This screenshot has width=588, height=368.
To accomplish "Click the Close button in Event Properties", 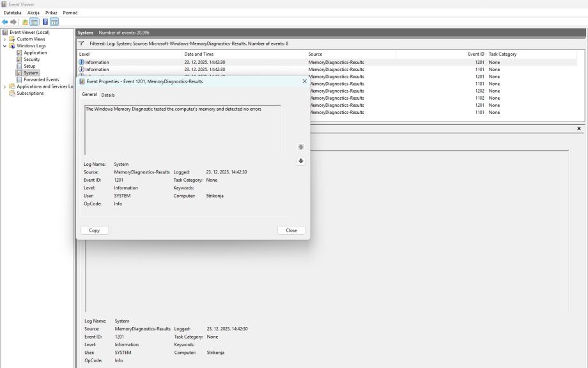I will tap(291, 230).
